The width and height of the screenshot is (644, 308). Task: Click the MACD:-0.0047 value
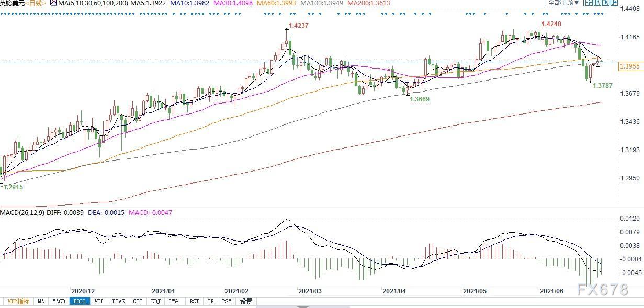(x=152, y=213)
